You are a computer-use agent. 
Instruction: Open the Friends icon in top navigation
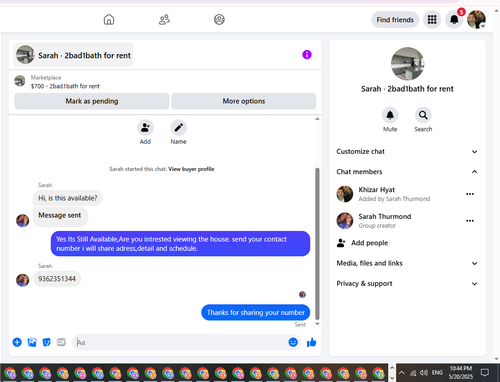click(x=164, y=20)
